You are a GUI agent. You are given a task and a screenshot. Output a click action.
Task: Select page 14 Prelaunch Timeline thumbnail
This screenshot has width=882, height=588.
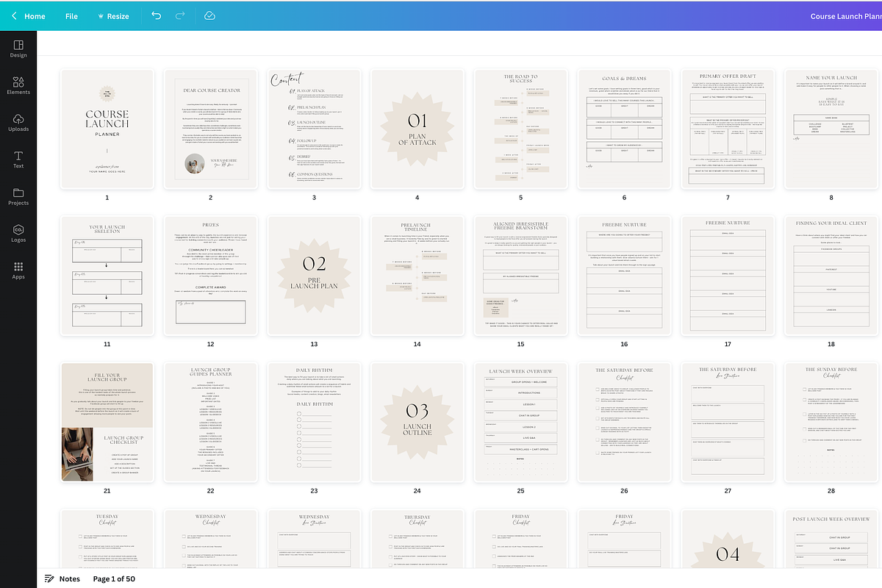pos(417,276)
